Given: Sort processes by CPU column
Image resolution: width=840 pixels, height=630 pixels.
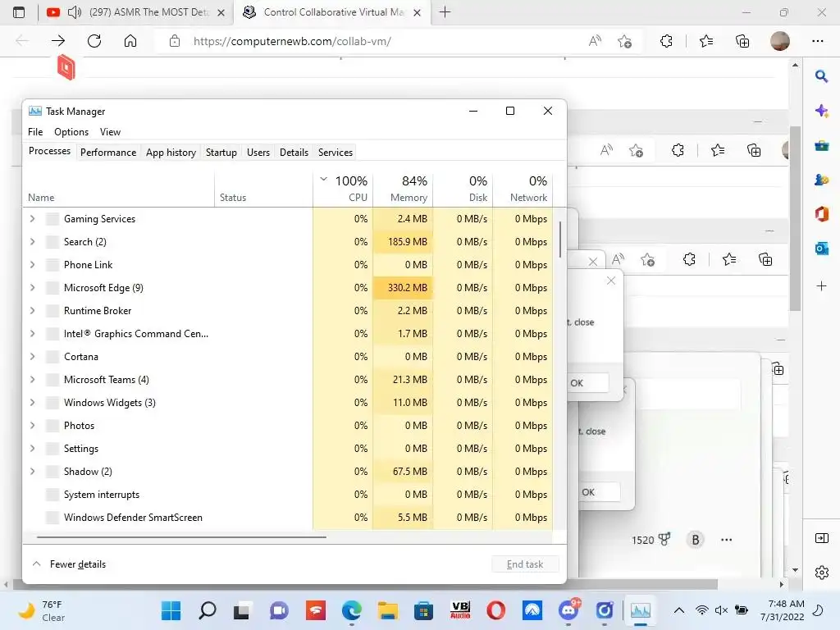Looking at the screenshot, I should [x=344, y=189].
